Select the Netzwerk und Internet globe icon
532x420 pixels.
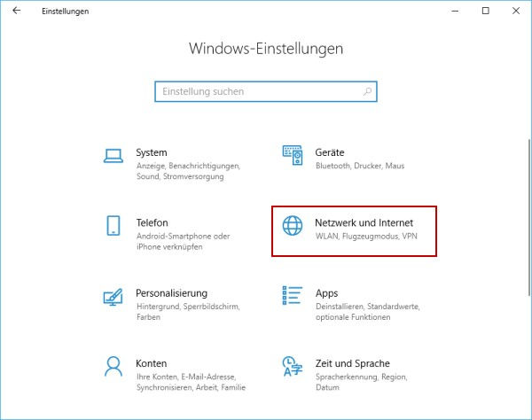293,225
